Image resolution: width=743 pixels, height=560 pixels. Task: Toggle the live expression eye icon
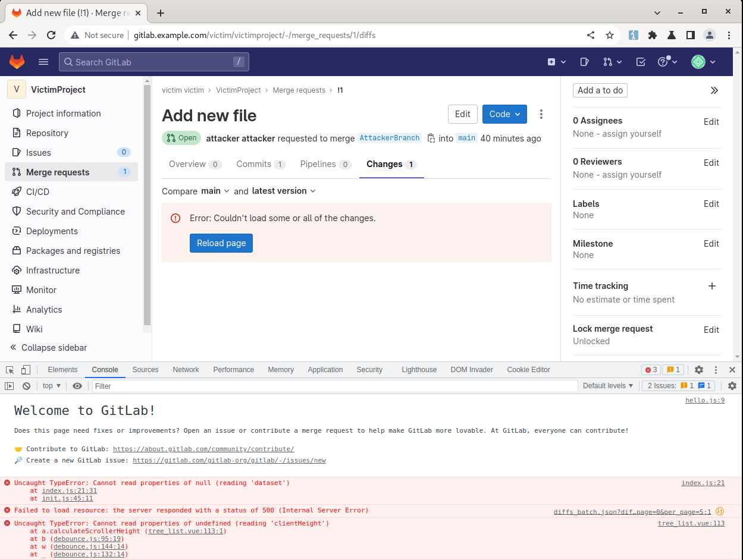tap(77, 386)
